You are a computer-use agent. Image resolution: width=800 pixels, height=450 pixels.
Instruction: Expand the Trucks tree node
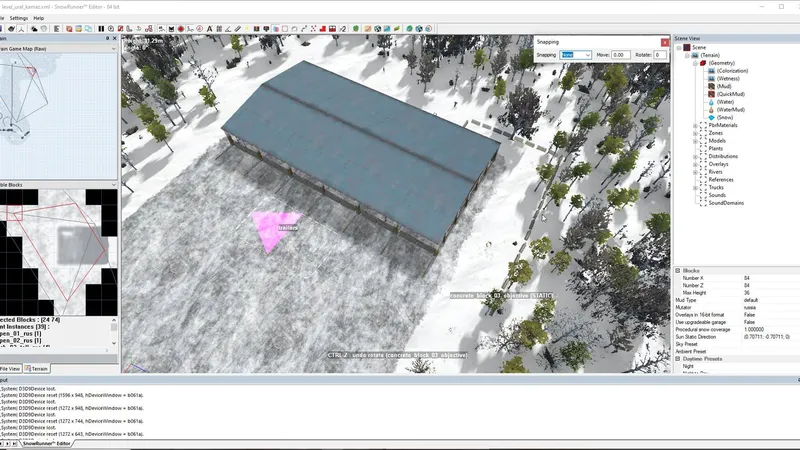(695, 187)
